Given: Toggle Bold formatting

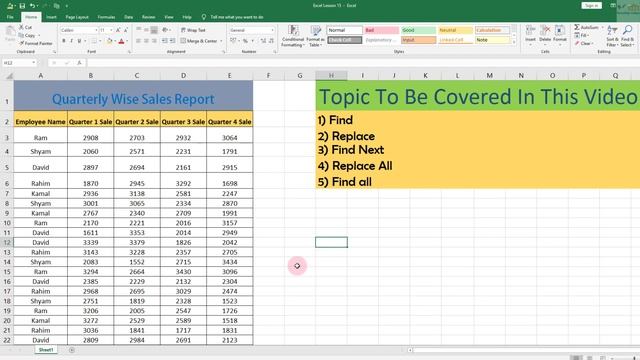Looking at the screenshot, I should tap(64, 41).
